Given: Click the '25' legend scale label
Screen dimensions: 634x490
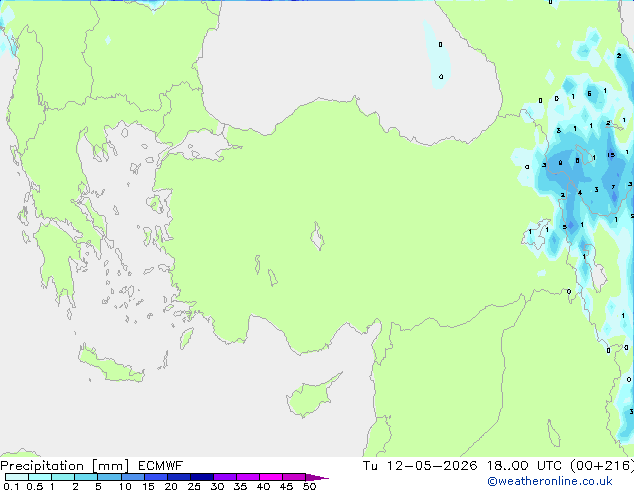Looking at the screenshot, I should click(194, 486).
